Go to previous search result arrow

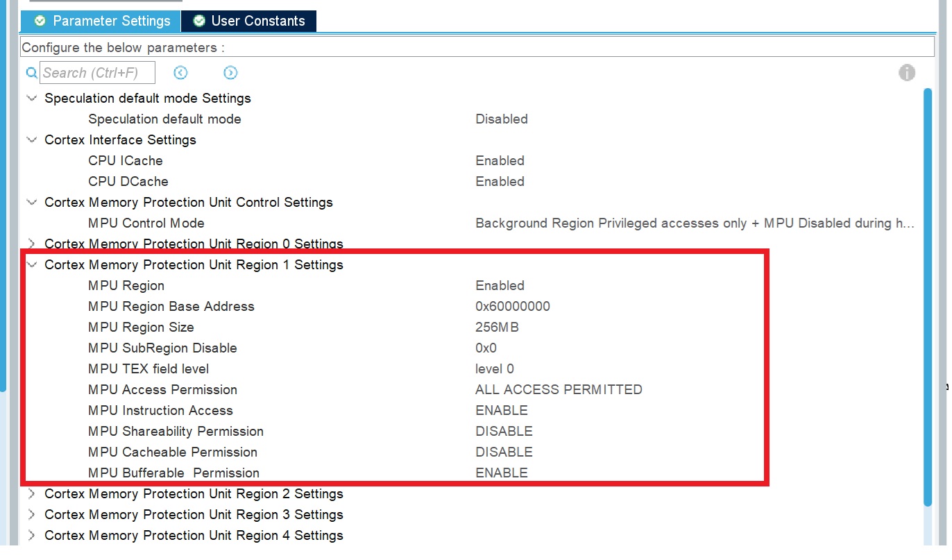pos(180,73)
